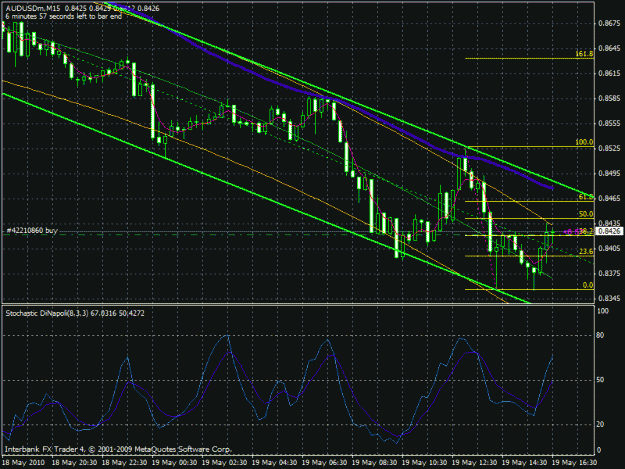
Task: Click the '19 May 06:30' time axis label
Action: click(x=324, y=463)
